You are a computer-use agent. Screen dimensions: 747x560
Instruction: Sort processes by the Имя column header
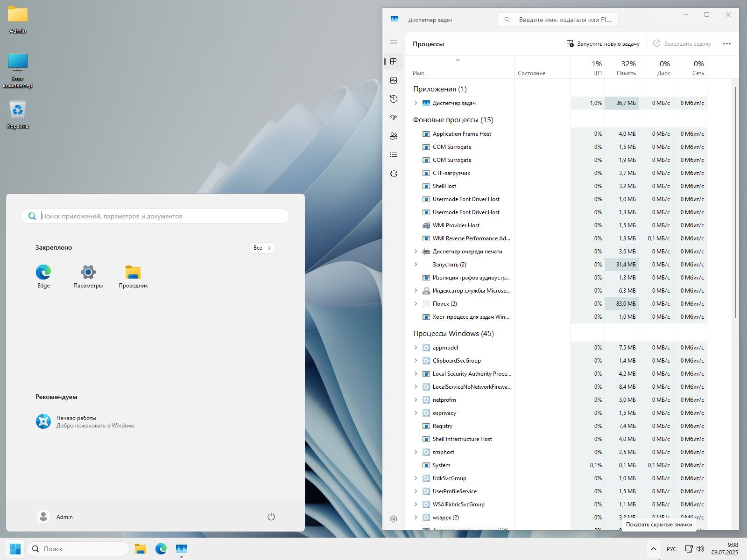click(x=460, y=68)
